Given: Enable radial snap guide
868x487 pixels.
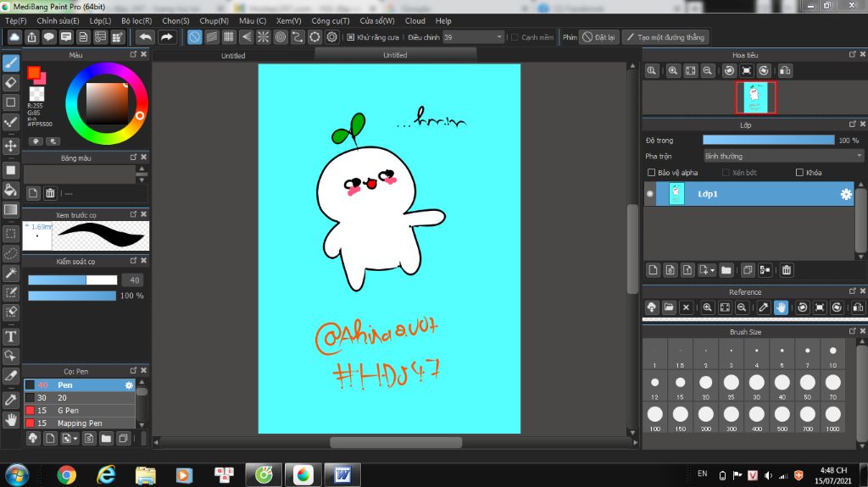Looking at the screenshot, I should point(263,37).
